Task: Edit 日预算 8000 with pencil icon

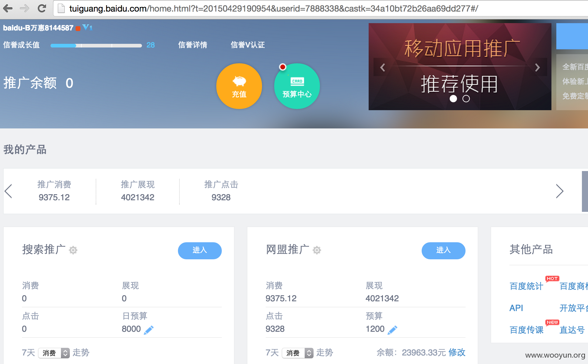Action: click(x=149, y=330)
